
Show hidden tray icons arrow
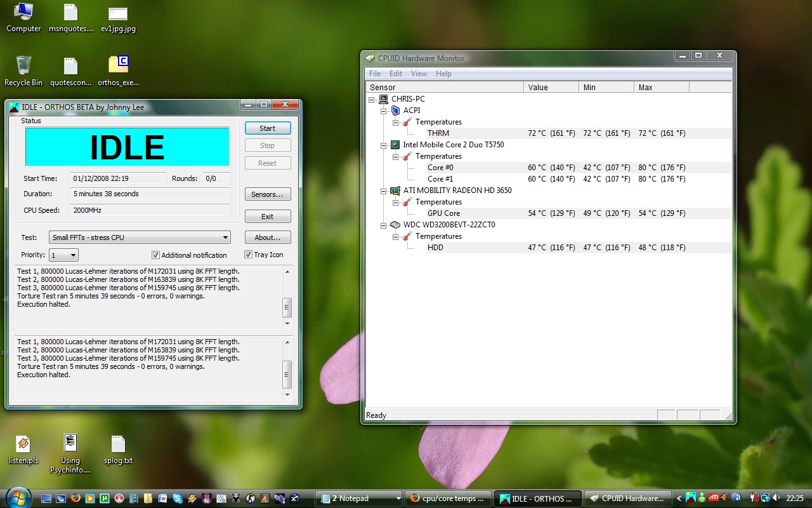[x=679, y=498]
